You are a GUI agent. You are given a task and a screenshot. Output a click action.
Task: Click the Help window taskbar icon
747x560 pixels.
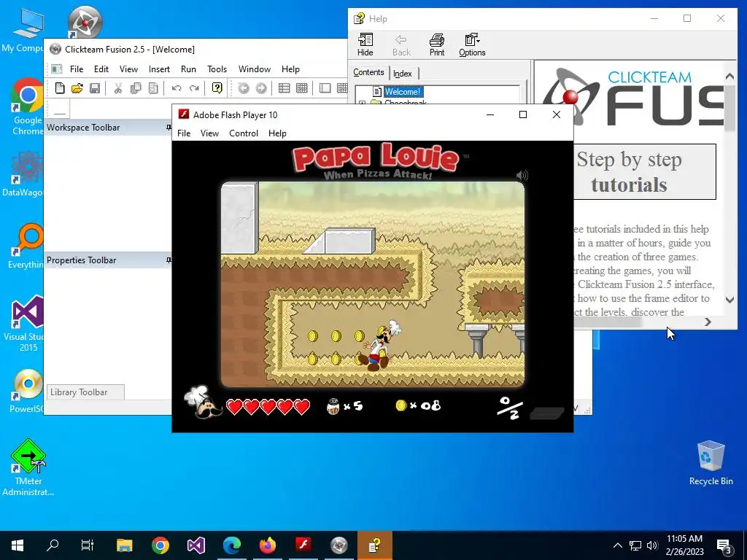[x=374, y=545]
